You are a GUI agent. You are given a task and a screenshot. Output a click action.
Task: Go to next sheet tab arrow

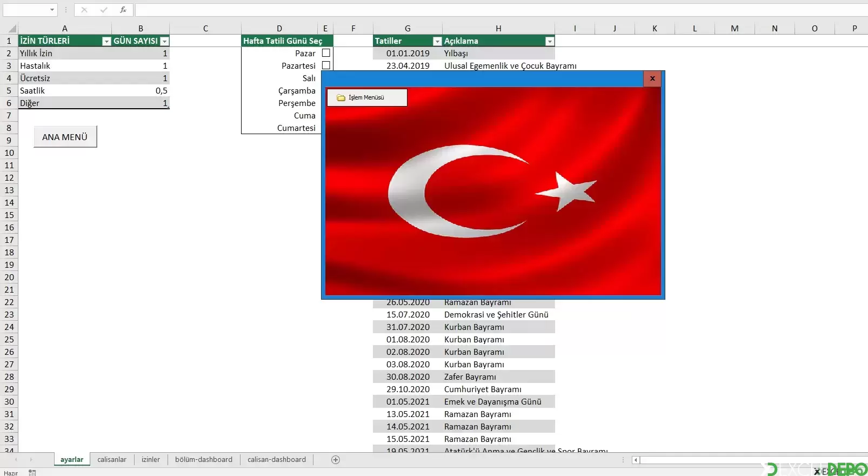click(x=31, y=460)
